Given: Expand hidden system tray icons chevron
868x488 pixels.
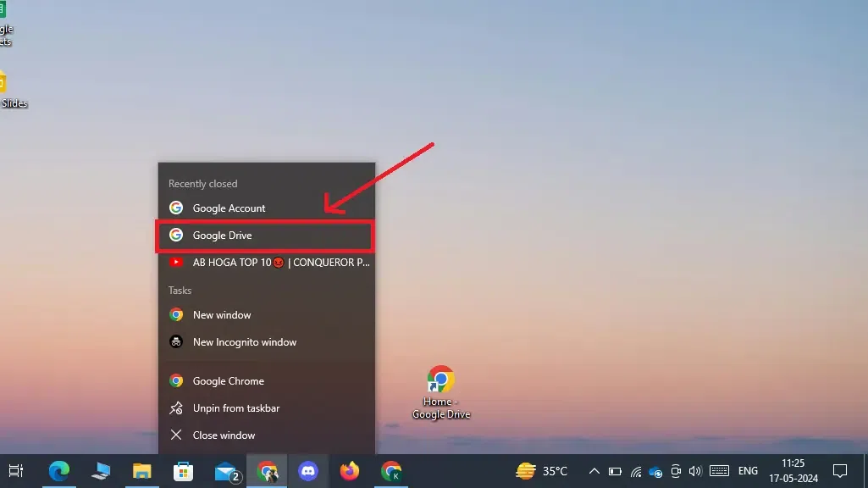Looking at the screenshot, I should (x=594, y=471).
